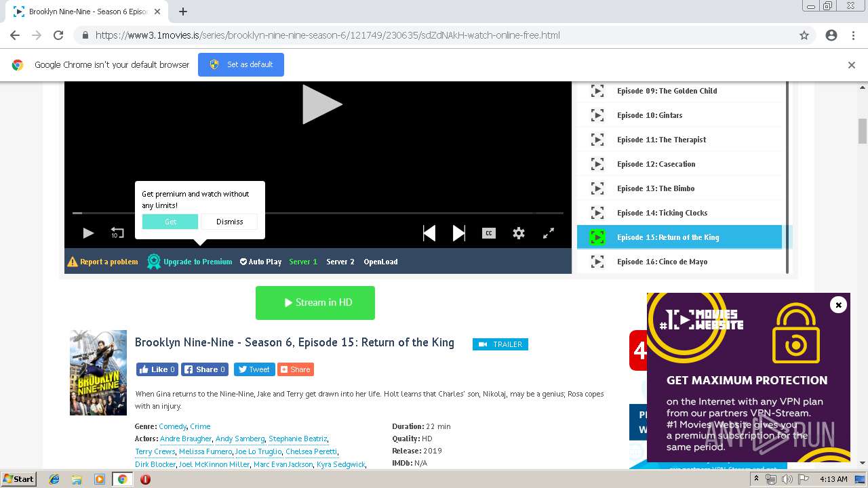The width and height of the screenshot is (868, 488).
Task: Open actor Chelsea Peretti link
Action: 311,451
